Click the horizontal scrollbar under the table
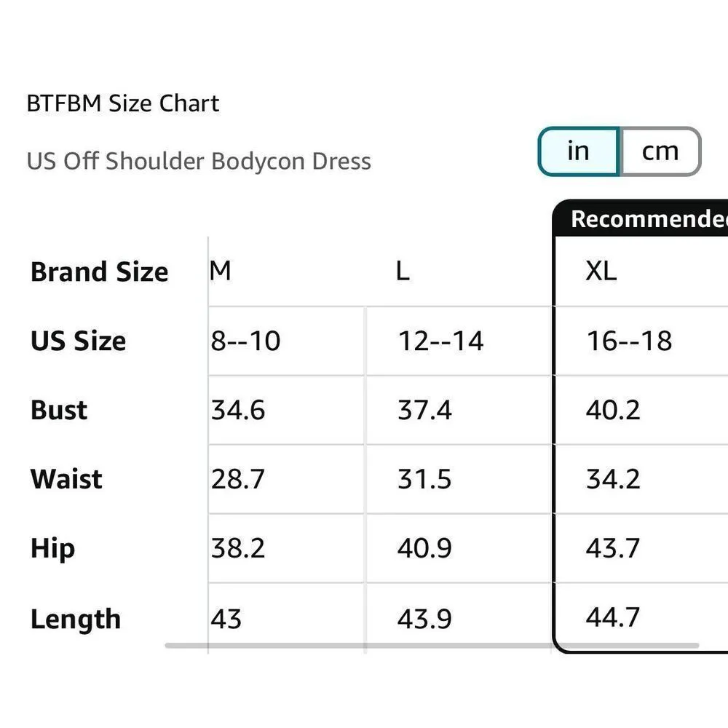728x728 pixels. [x=431, y=645]
